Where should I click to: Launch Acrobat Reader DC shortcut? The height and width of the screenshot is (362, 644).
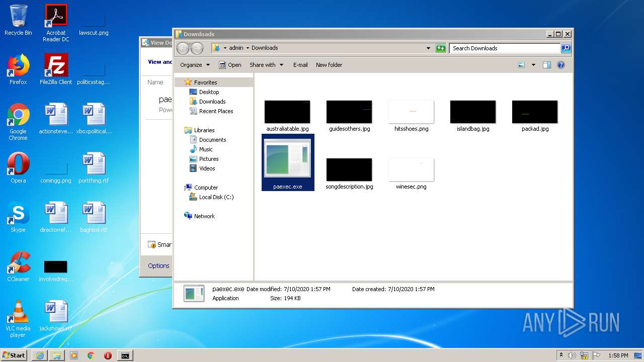tap(56, 23)
